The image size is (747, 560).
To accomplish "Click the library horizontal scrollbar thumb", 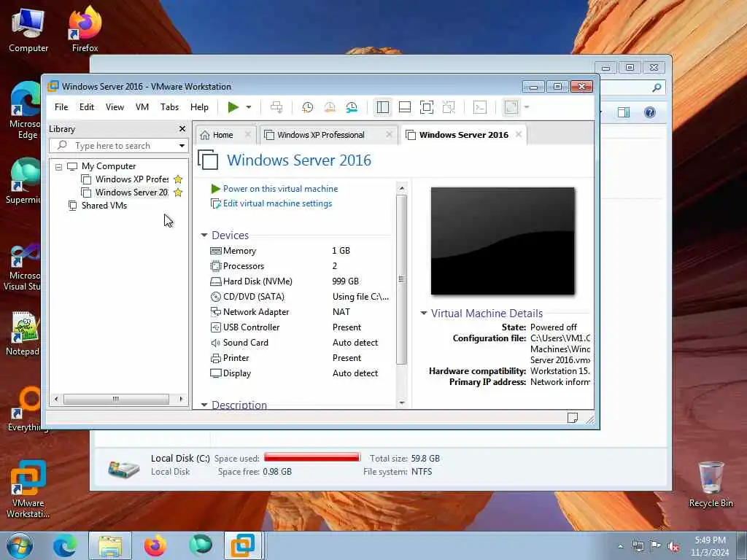I will (116, 399).
